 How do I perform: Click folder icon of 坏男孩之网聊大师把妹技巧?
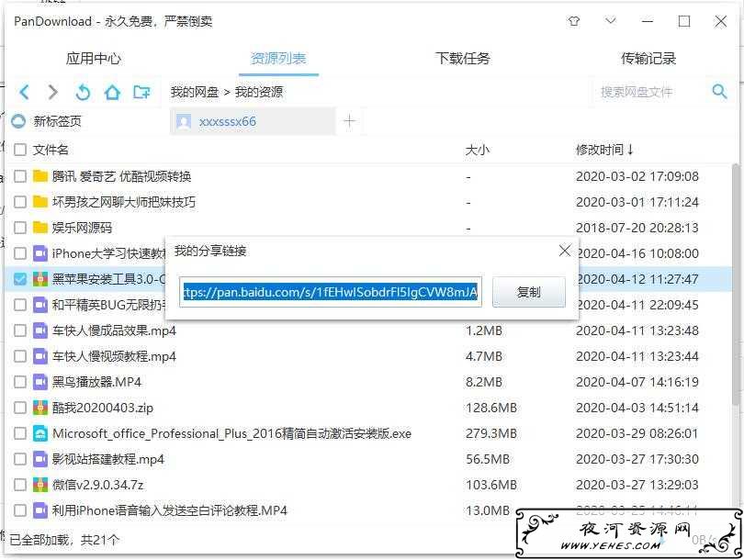[x=40, y=202]
